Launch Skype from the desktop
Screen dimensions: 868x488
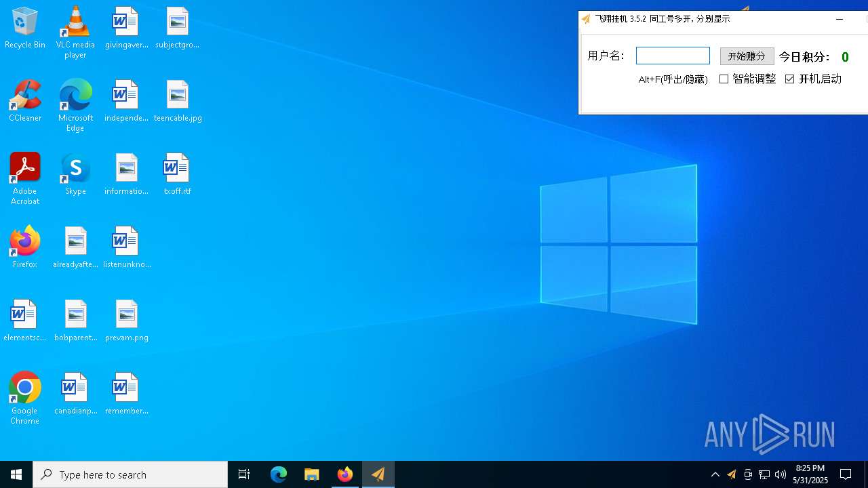coord(75,174)
